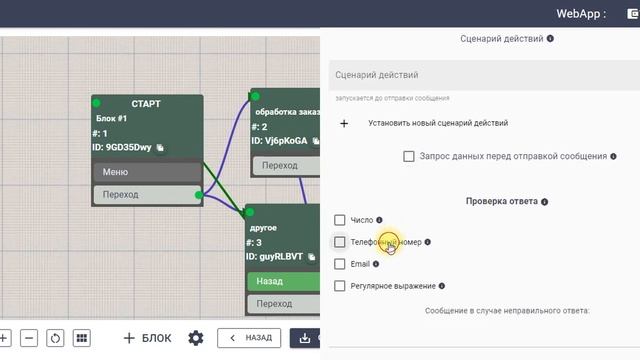Copy the ID 9GD35Dwy of the СТАРТ block
This screenshot has width=640, height=360.
[160, 148]
